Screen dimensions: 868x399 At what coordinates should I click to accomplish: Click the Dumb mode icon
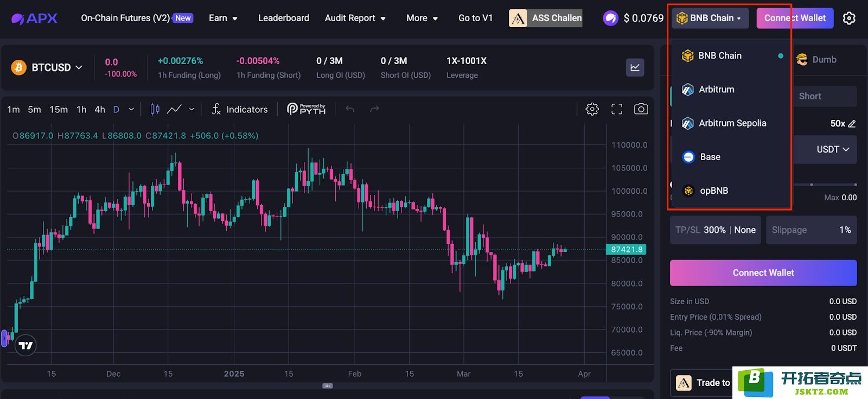pyautogui.click(x=802, y=59)
